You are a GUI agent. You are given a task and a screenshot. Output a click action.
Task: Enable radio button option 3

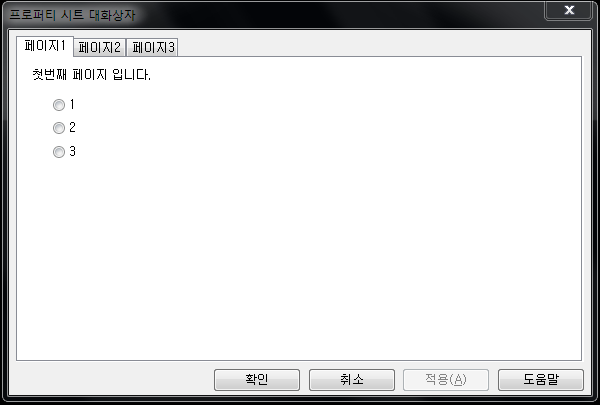[59, 152]
